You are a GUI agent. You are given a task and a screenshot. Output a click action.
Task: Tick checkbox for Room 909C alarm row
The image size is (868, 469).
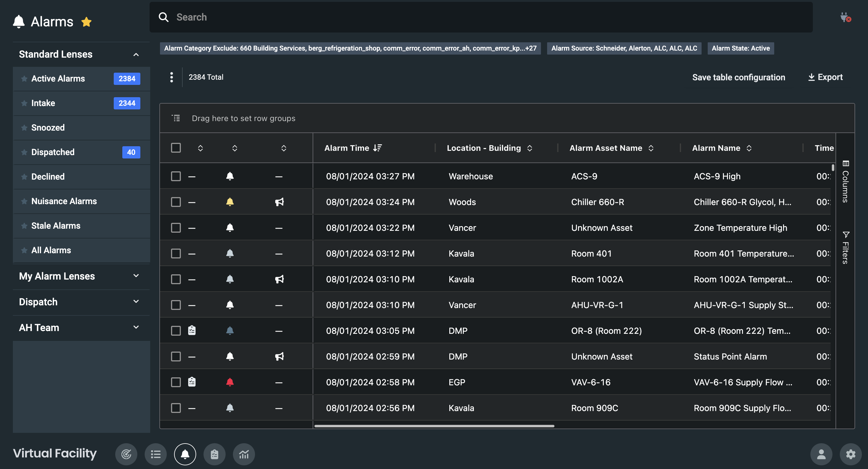tap(176, 408)
